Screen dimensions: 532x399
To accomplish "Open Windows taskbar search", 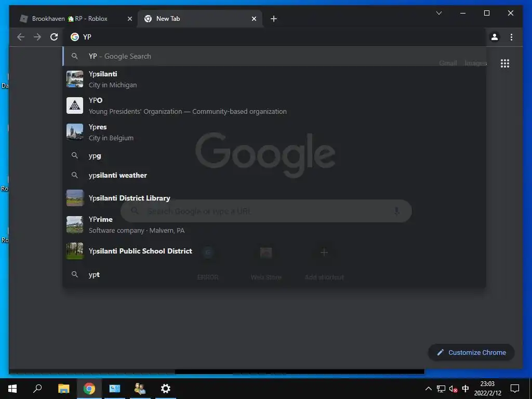I will (x=37, y=389).
